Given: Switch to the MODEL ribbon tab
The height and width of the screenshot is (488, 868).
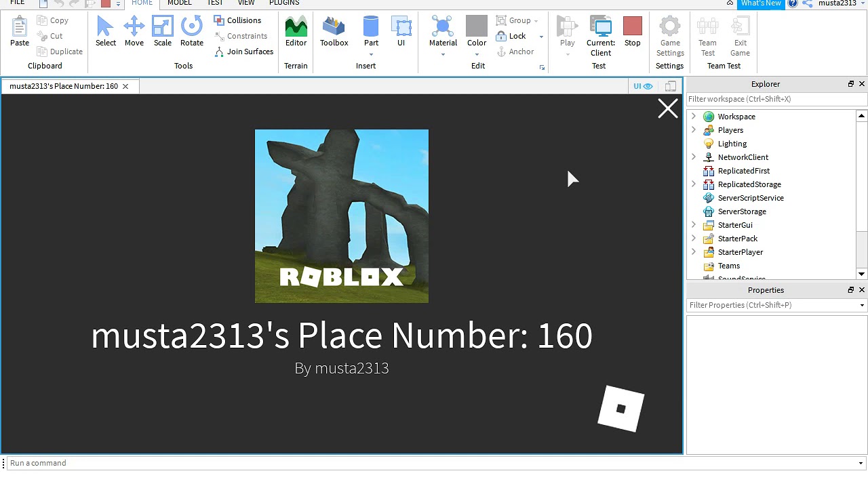Looking at the screenshot, I should [x=180, y=3].
